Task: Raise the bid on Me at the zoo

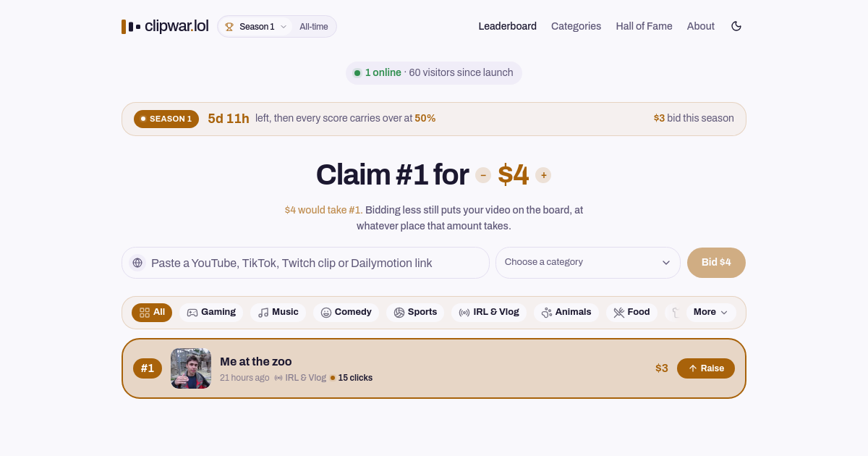Action: pyautogui.click(x=706, y=368)
